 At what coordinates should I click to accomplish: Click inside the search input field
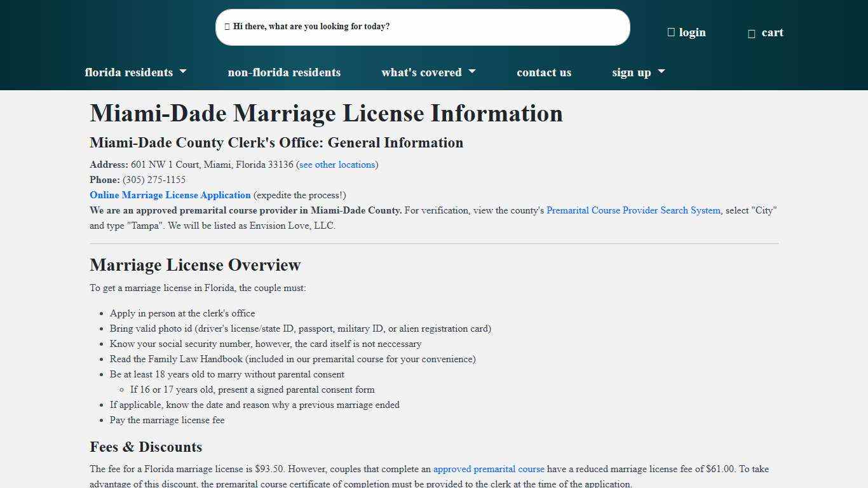(x=423, y=27)
